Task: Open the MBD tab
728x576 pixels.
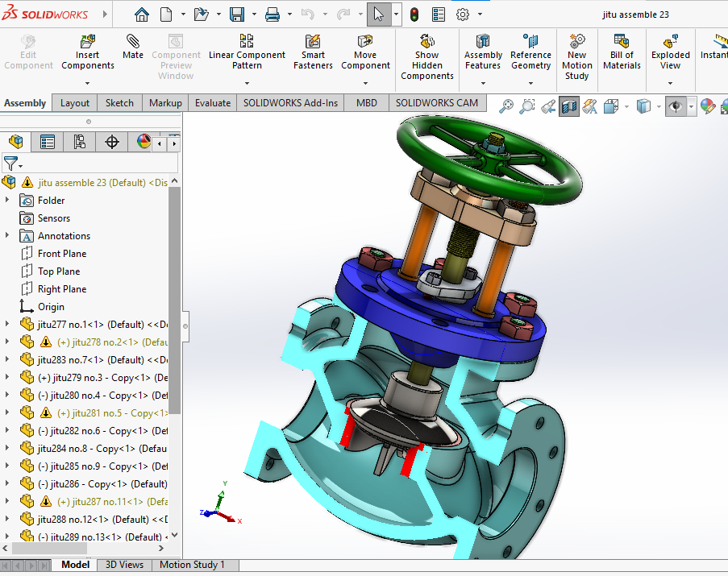Action: tap(367, 103)
